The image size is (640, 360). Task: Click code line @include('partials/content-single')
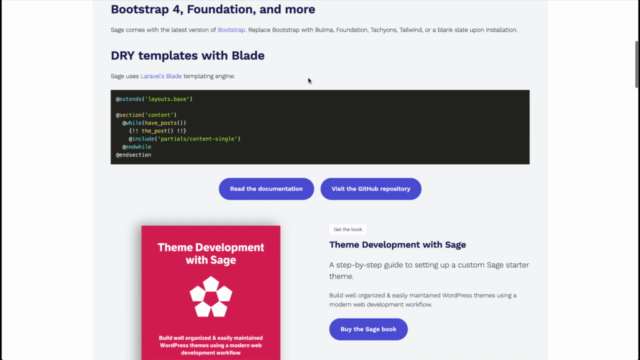185,139
